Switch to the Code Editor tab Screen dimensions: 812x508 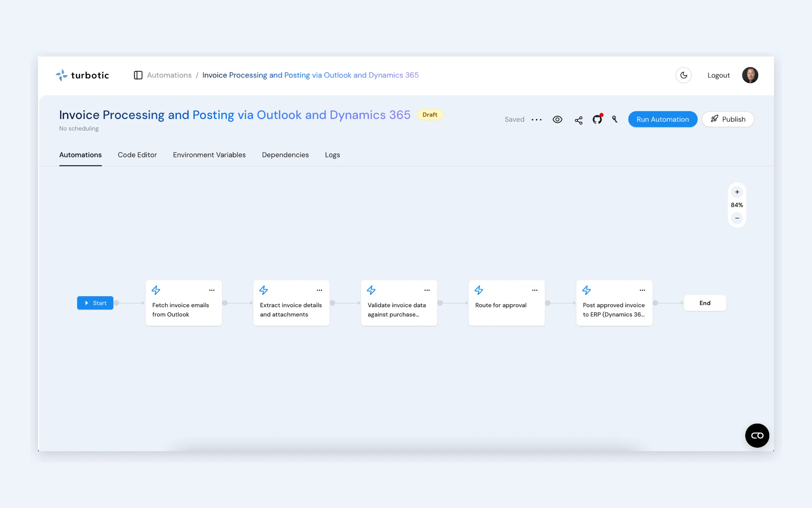tap(137, 155)
